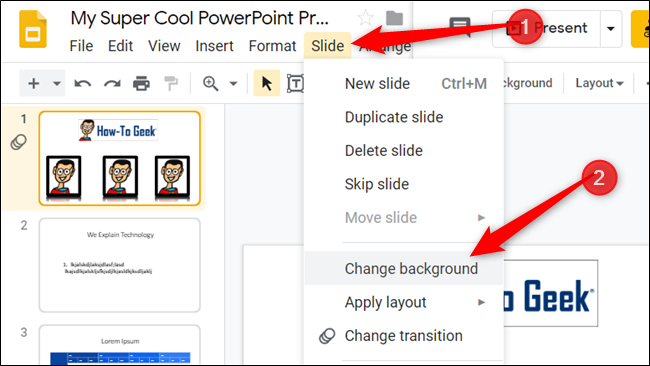Open the Present options dropdown arrow

coord(611,29)
